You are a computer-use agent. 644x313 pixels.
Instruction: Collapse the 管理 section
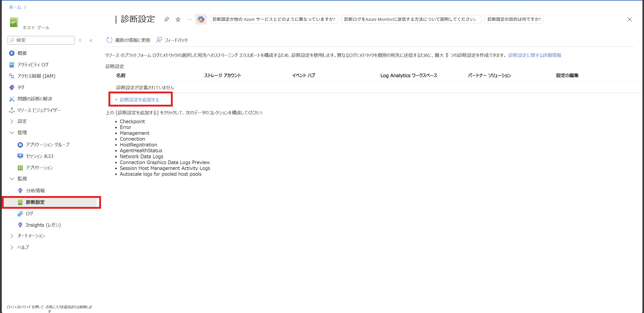(12, 133)
